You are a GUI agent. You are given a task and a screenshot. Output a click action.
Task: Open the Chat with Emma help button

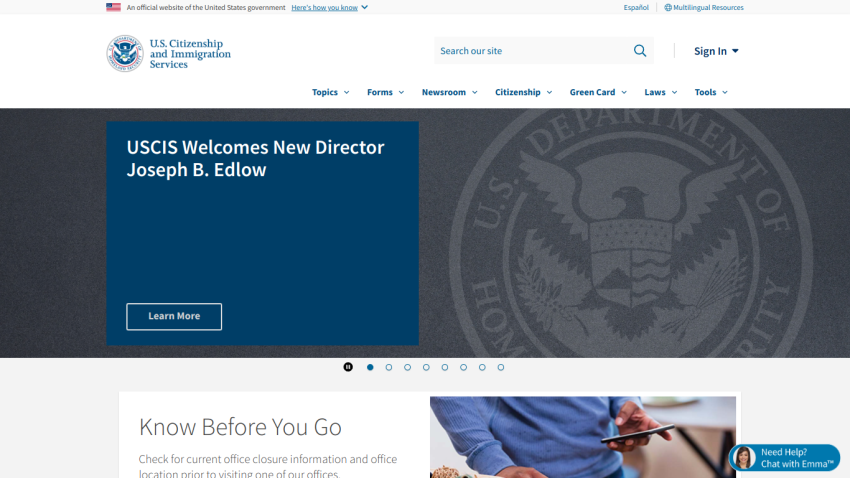click(x=784, y=458)
